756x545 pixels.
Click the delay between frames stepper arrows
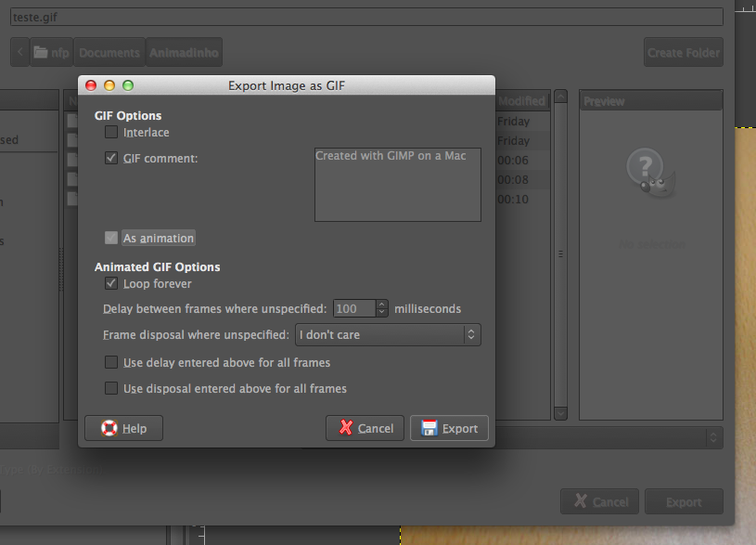coord(381,308)
